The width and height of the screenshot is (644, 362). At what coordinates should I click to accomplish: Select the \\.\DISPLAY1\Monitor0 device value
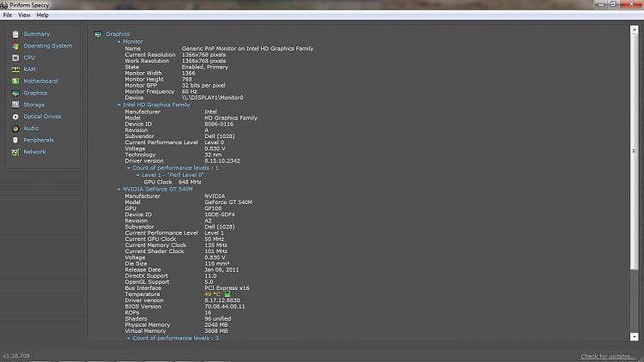click(x=213, y=98)
